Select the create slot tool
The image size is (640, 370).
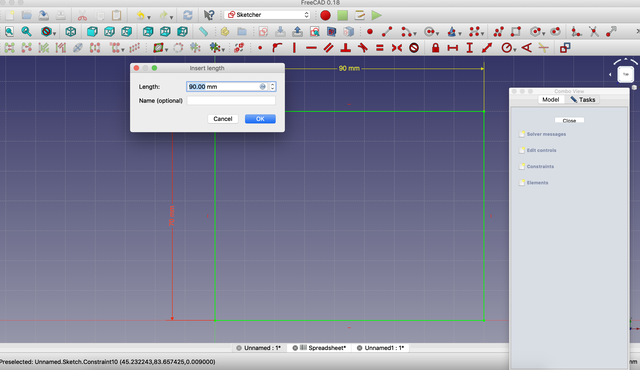[555, 31]
